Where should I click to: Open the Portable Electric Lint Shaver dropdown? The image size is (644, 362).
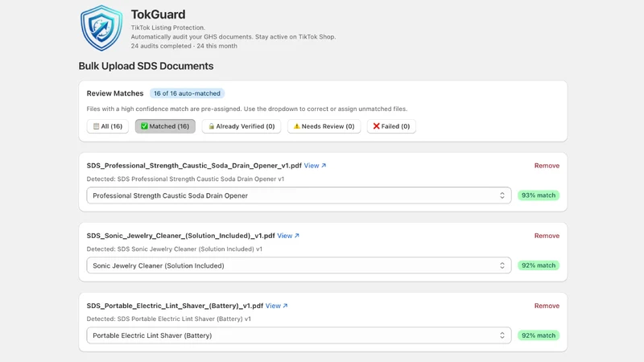(299, 335)
